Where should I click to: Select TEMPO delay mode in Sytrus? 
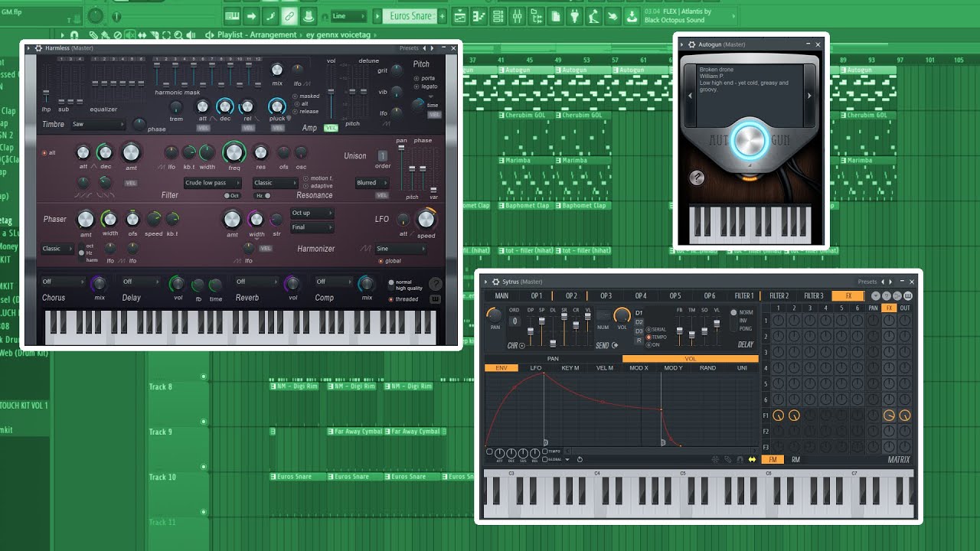[656, 337]
